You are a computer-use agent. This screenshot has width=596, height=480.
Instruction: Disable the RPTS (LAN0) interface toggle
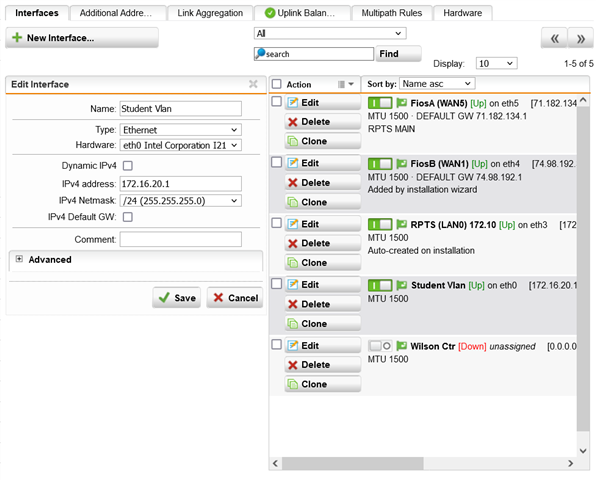click(380, 224)
